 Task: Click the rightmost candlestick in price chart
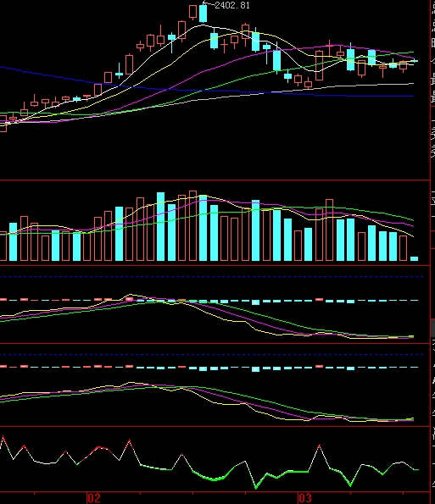coord(415,60)
